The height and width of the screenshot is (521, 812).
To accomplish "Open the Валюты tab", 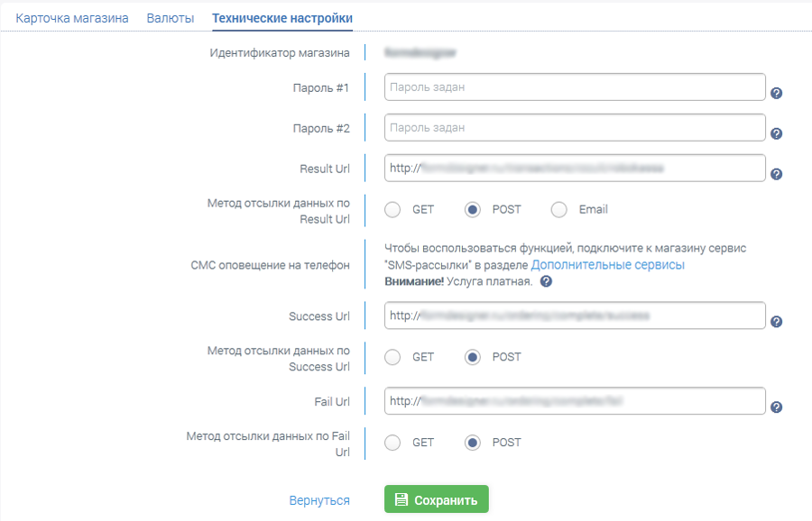I will (171, 18).
